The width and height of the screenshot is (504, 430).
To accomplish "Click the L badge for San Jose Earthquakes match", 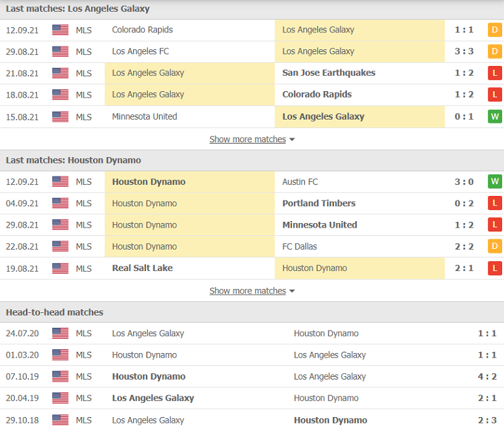I will point(495,73).
